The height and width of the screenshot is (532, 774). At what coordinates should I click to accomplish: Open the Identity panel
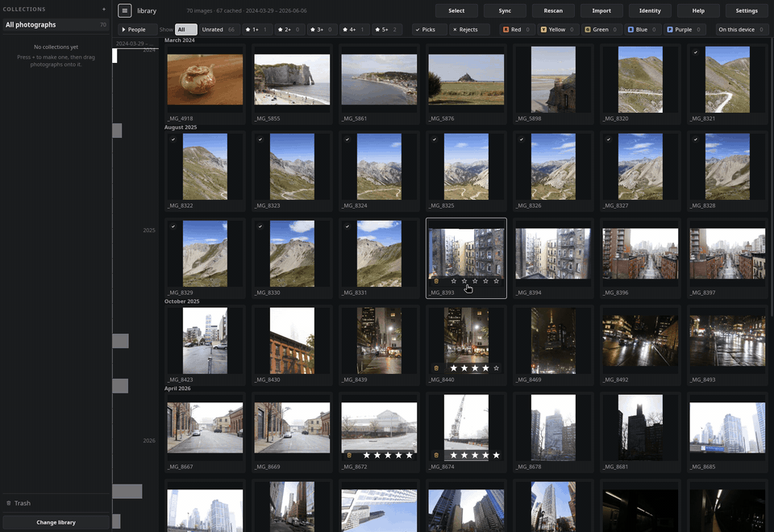[x=650, y=10]
